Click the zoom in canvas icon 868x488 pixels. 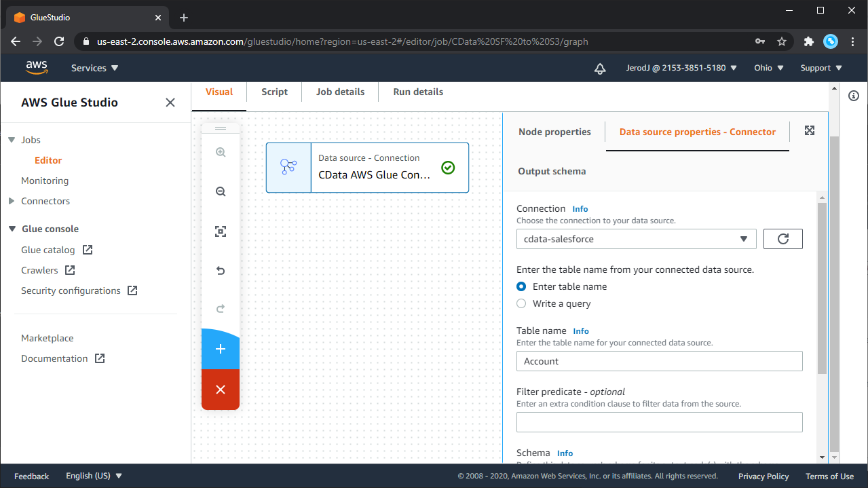point(221,153)
